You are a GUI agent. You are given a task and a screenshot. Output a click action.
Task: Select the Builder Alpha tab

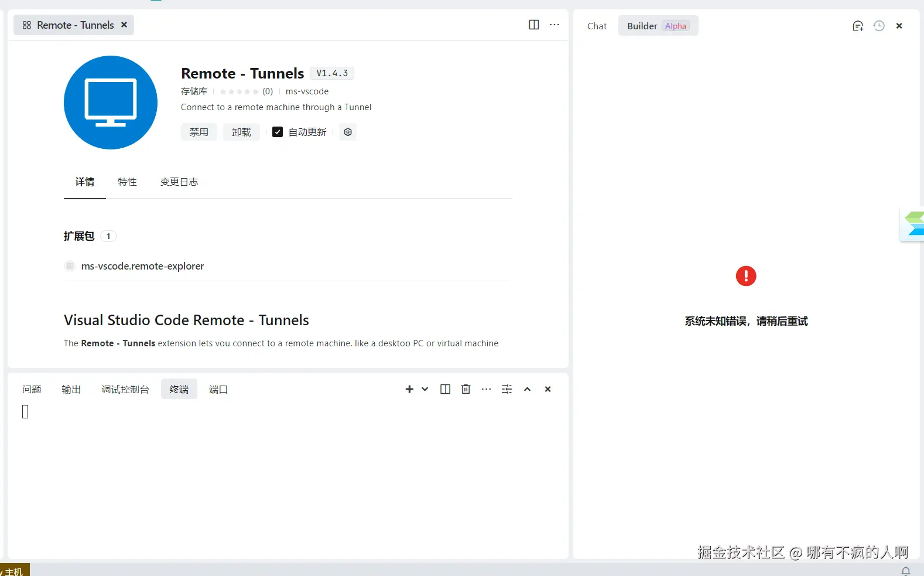pyautogui.click(x=658, y=26)
